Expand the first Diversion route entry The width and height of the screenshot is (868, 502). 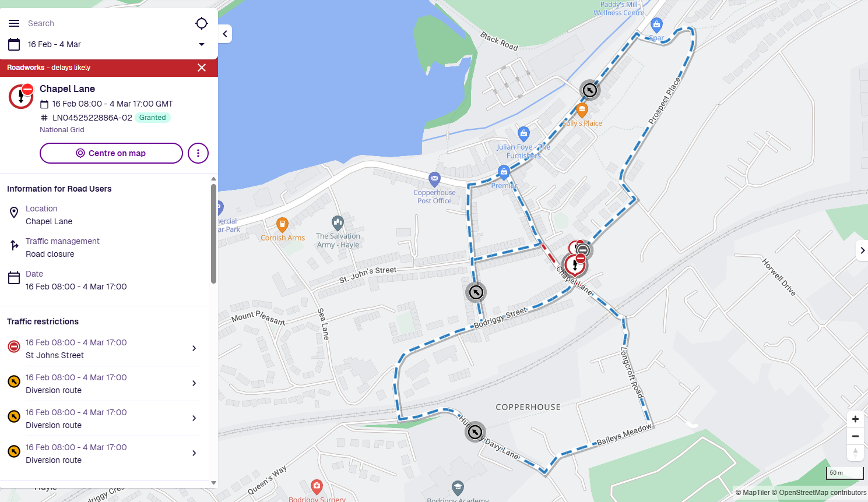[x=104, y=383]
